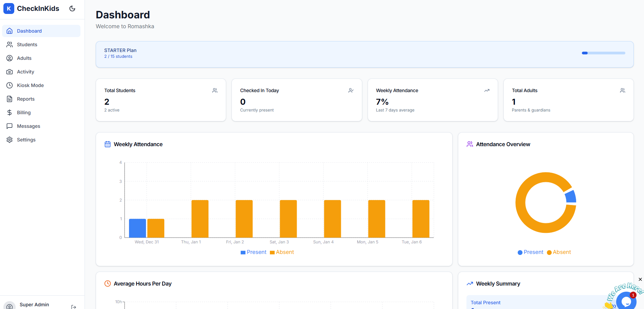This screenshot has width=644, height=309.
Task: Click the Activity camera icon
Action: [10, 72]
